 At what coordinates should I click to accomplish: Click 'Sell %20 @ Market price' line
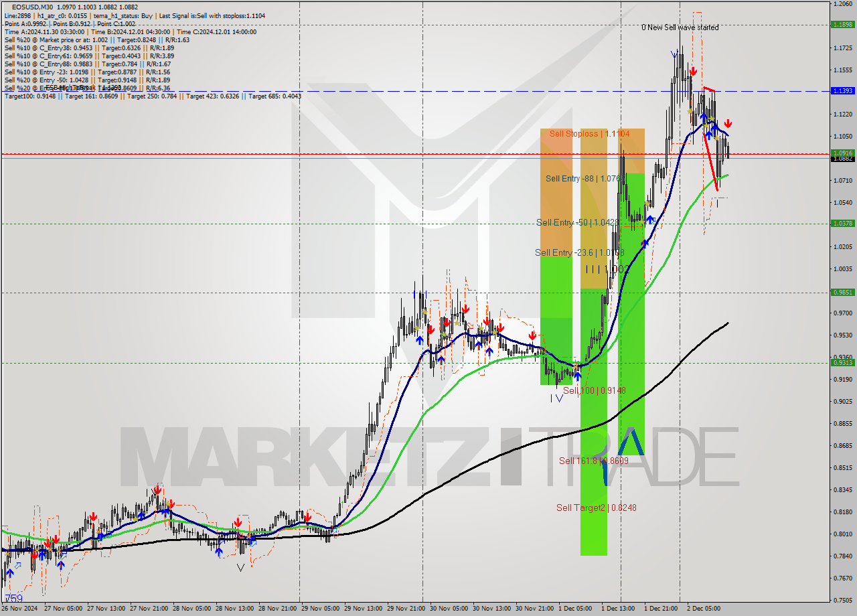click(x=96, y=40)
